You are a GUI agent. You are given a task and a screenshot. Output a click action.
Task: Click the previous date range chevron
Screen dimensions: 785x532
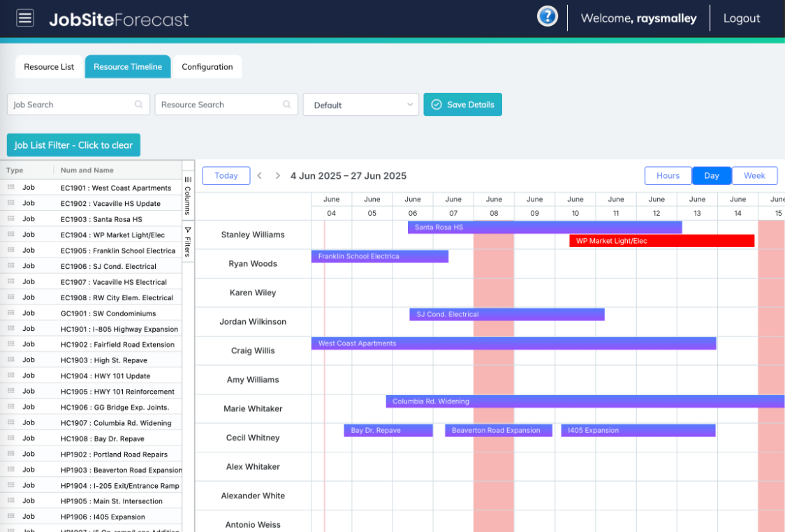[259, 175]
